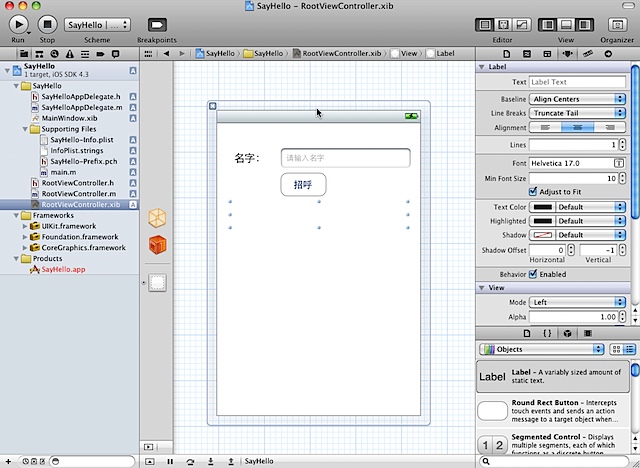Click the 招呼 button on the canvas
Screen dimensions: 640x468
coord(302,185)
